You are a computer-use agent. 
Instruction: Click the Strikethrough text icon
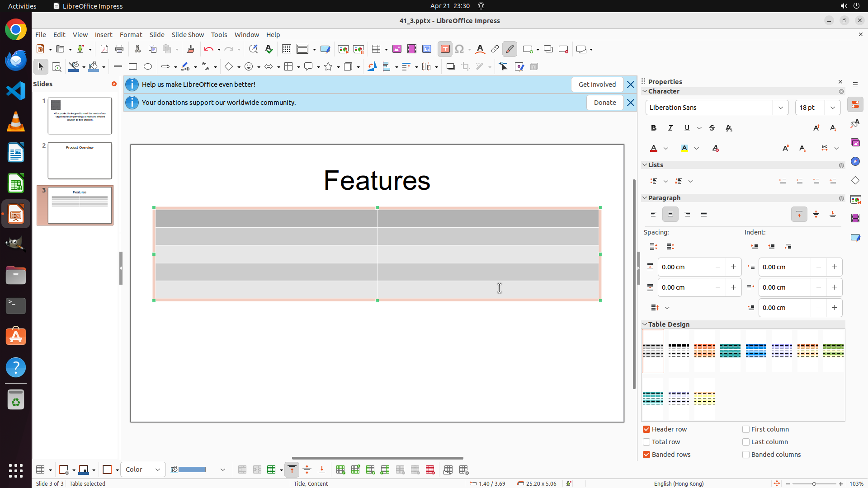pos(712,128)
